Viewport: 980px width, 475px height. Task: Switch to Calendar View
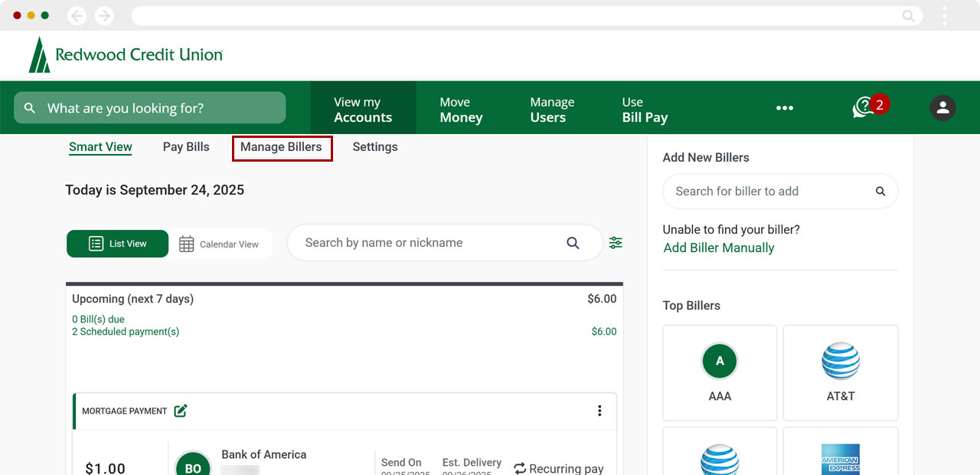click(220, 243)
